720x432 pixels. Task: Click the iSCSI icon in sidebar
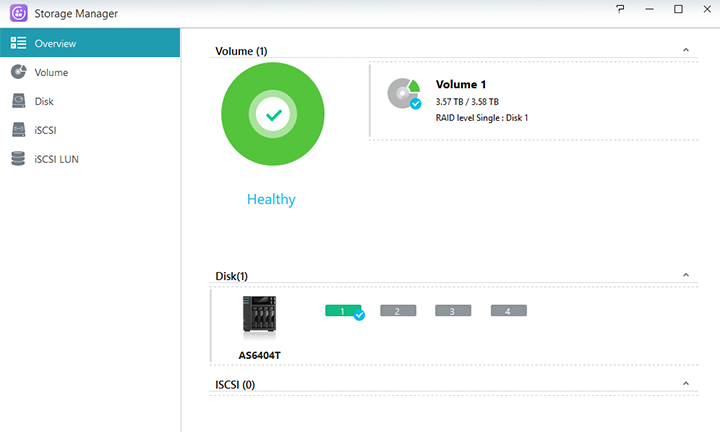click(x=18, y=130)
